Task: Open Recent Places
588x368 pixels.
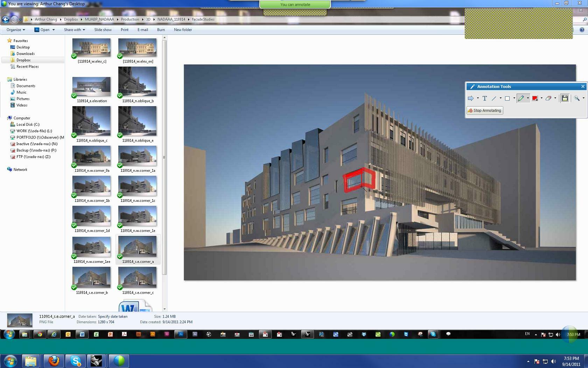Action: pyautogui.click(x=24, y=67)
